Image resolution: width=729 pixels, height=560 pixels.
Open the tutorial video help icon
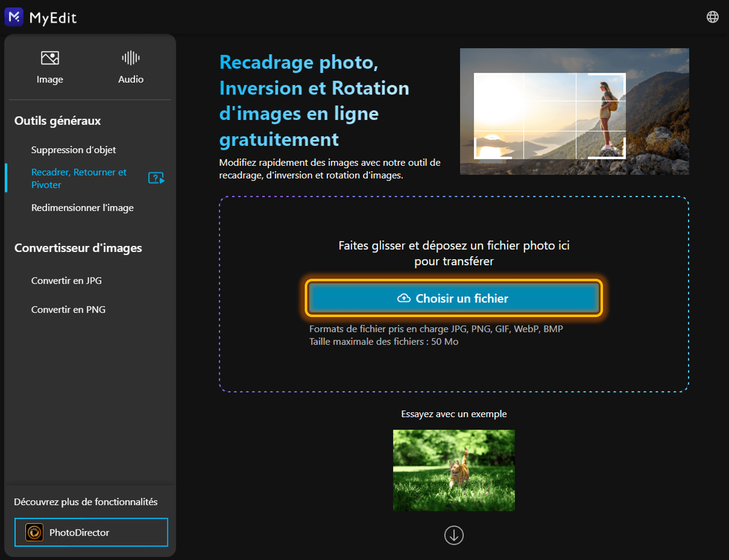click(156, 178)
